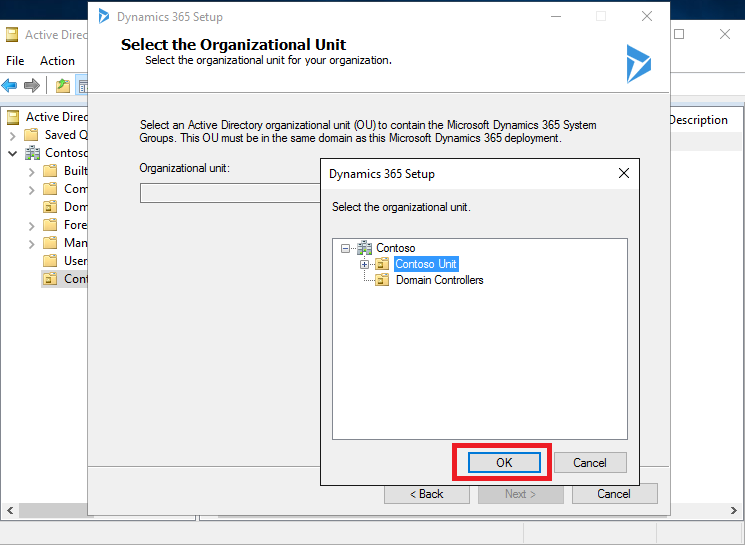Open the File menu
This screenshot has height=545, width=745.
pos(15,61)
